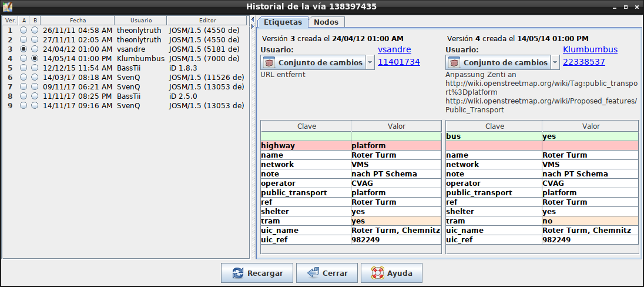Select version 5 in column B
This screenshot has width=644, height=287.
point(35,68)
